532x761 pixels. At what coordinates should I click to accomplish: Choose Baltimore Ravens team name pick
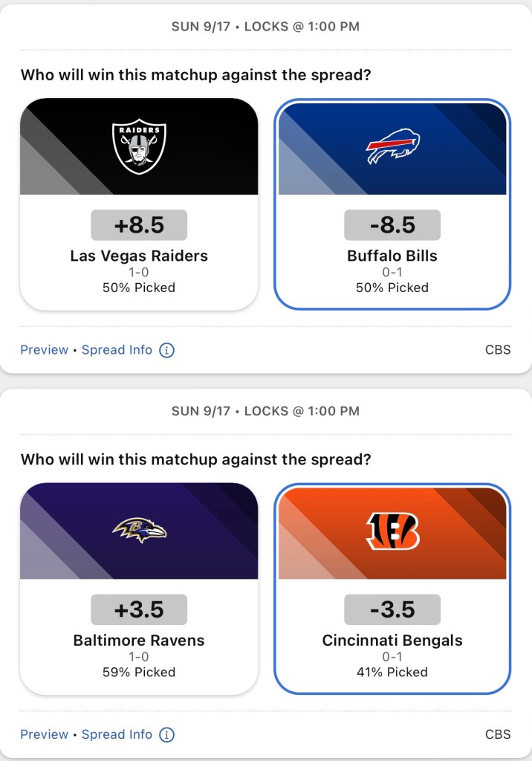click(x=139, y=640)
